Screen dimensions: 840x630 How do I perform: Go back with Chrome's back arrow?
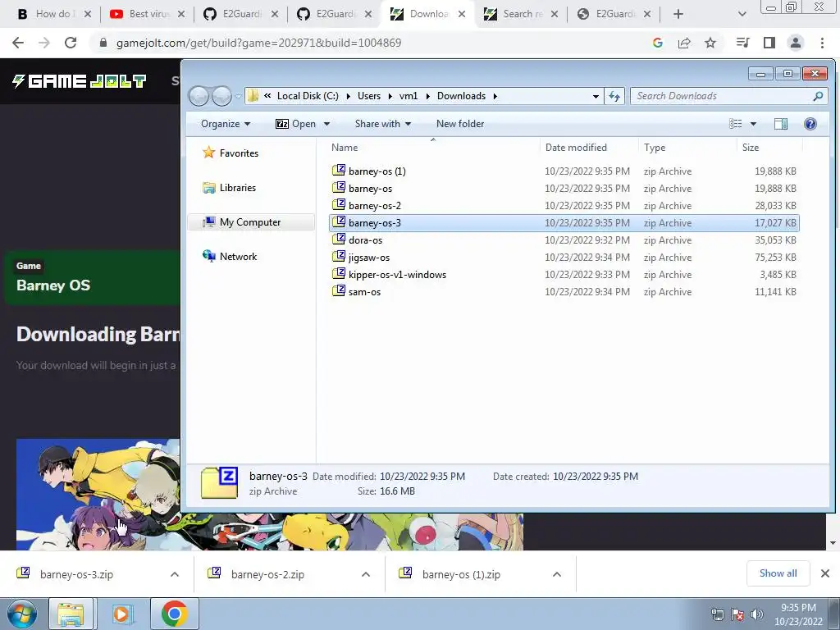point(18,43)
